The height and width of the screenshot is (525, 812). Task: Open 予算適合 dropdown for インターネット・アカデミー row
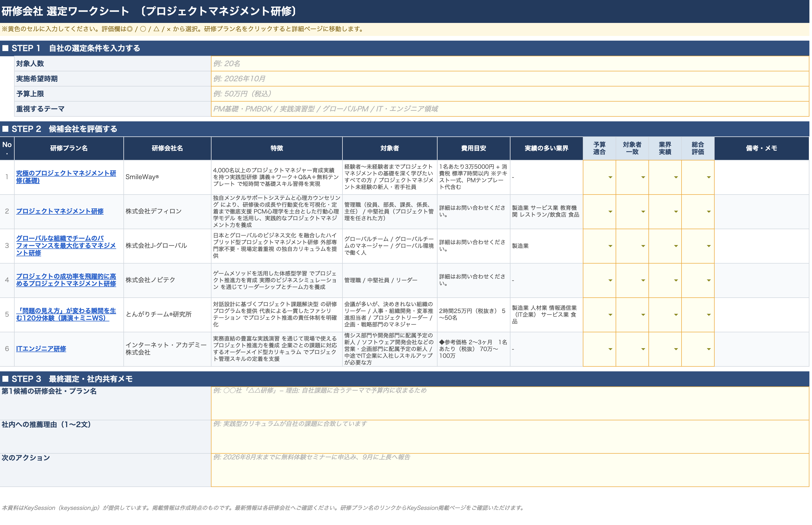point(610,349)
